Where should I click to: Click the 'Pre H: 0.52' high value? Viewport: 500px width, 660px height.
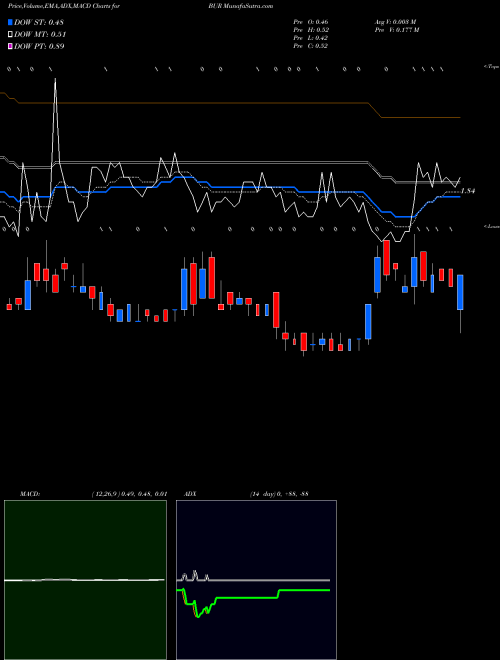click(311, 30)
